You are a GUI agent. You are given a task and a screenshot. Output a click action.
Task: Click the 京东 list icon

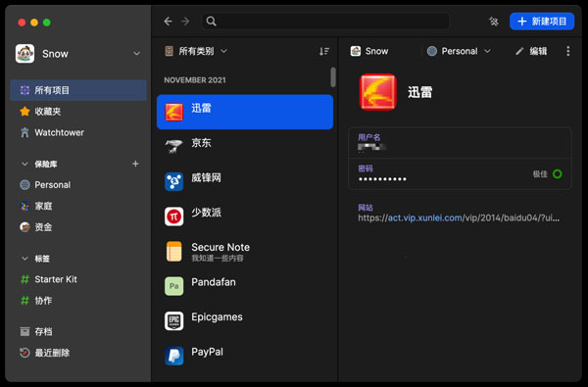174,147
